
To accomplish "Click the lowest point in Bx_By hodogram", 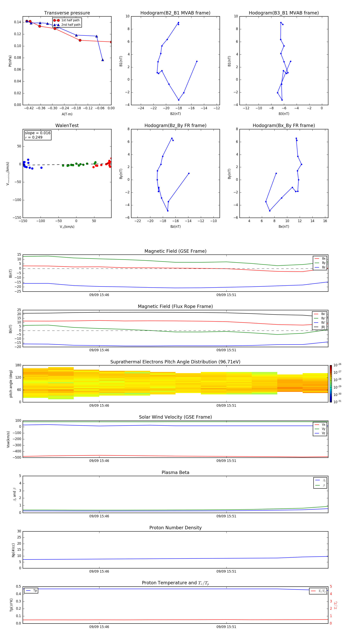I will coord(270,211).
